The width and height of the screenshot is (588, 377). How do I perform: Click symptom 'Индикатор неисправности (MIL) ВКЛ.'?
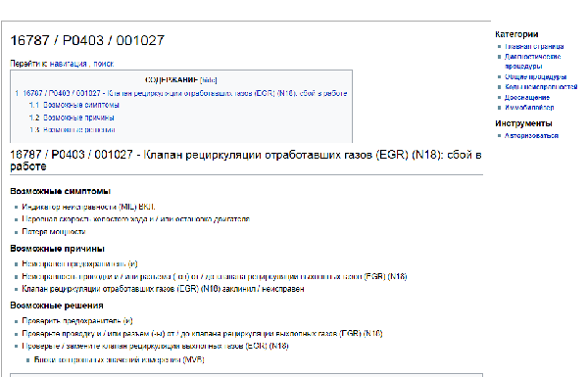click(x=88, y=207)
